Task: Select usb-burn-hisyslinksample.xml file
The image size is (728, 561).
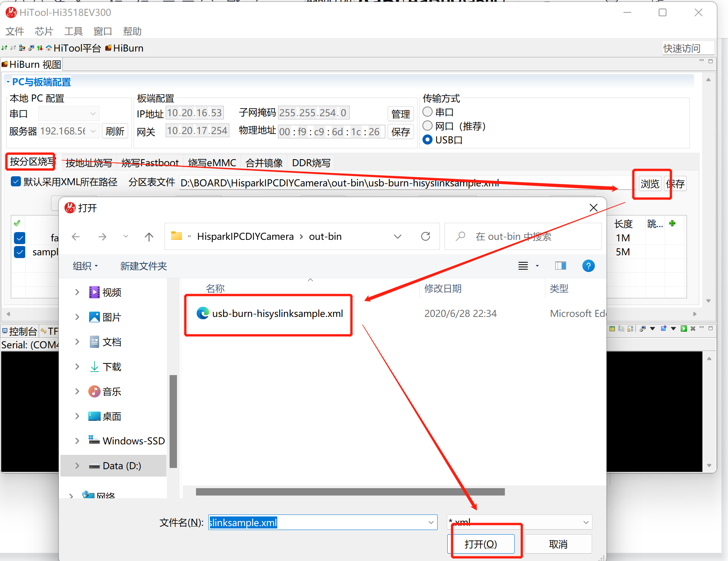Action: pyautogui.click(x=270, y=313)
